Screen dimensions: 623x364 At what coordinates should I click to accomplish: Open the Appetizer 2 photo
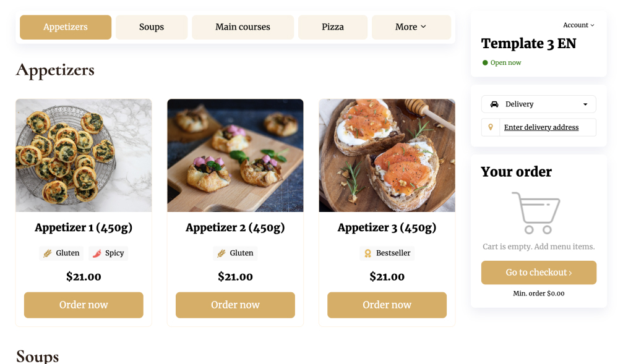click(x=235, y=156)
